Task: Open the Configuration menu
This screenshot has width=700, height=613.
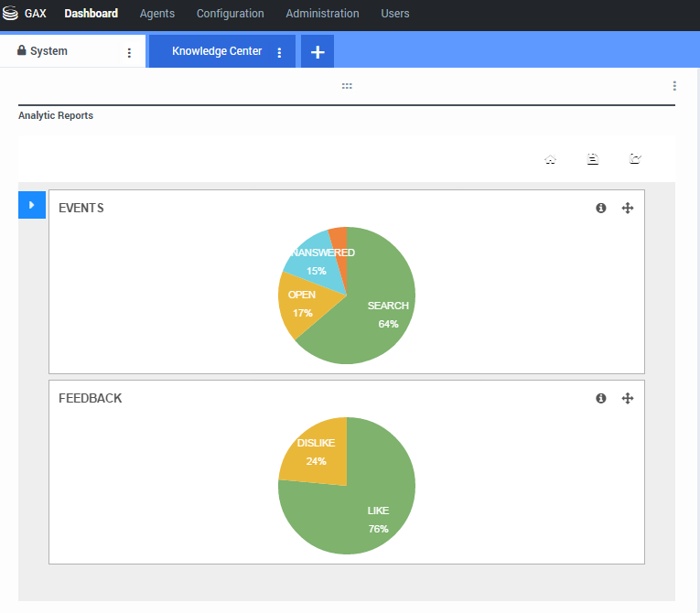Action: click(x=230, y=14)
